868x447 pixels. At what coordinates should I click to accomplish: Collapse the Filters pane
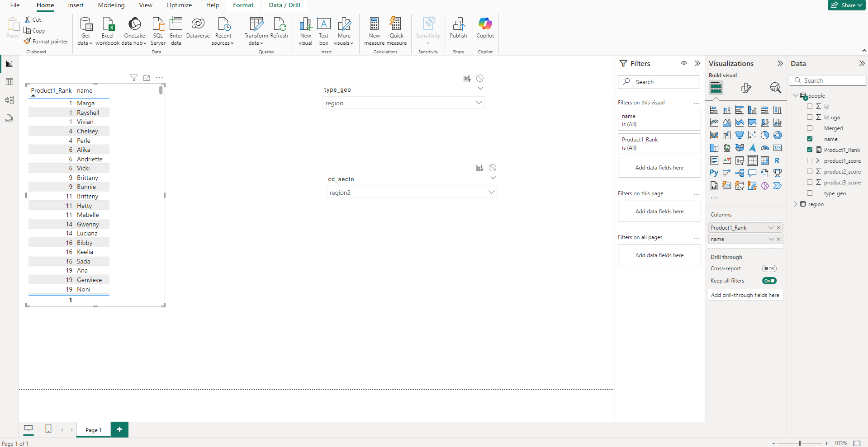point(697,63)
